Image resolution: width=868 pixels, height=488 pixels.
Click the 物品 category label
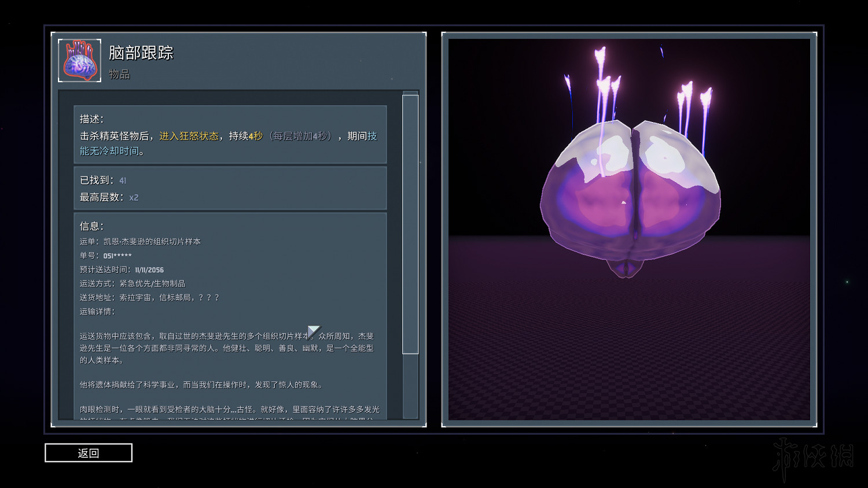point(119,74)
